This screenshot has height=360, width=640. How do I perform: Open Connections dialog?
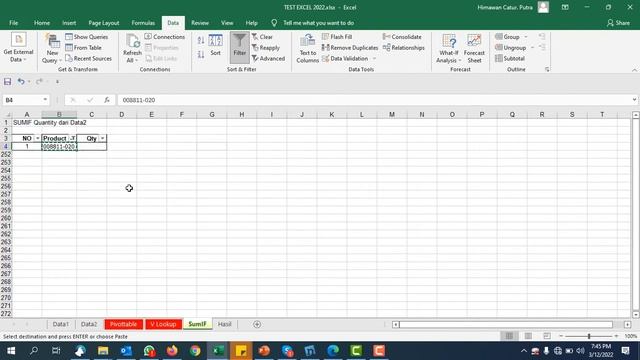[x=165, y=37]
